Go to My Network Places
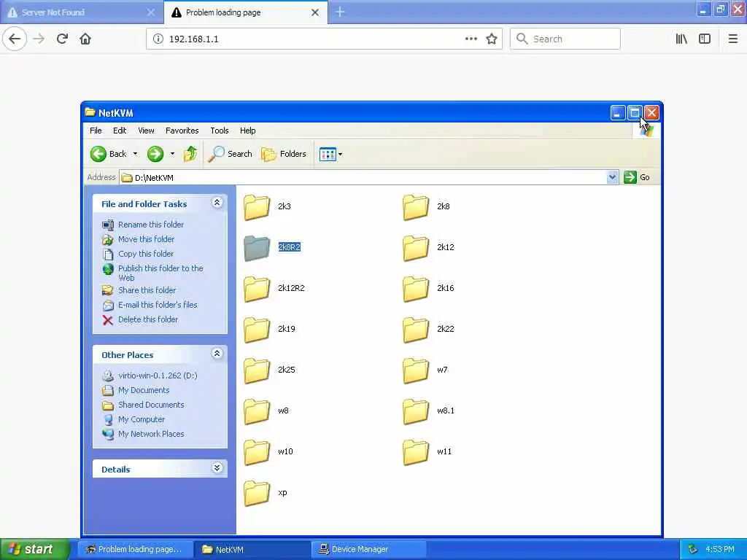This screenshot has height=560, width=747. tap(151, 434)
